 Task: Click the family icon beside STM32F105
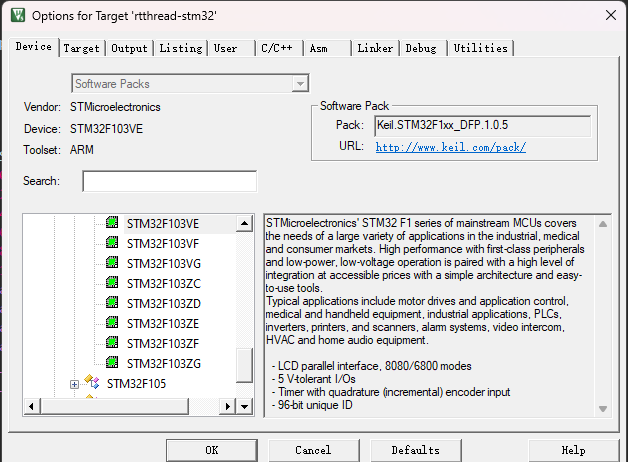pyautogui.click(x=92, y=382)
